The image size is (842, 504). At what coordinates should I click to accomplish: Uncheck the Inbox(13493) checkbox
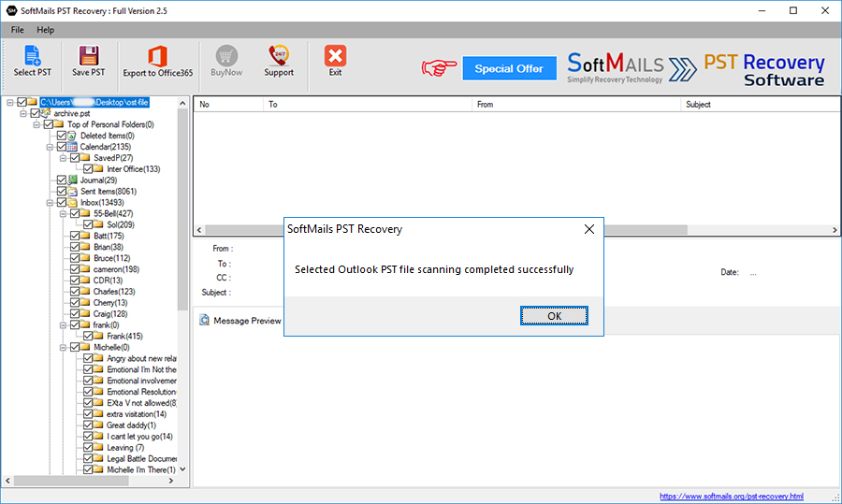pyautogui.click(x=61, y=202)
